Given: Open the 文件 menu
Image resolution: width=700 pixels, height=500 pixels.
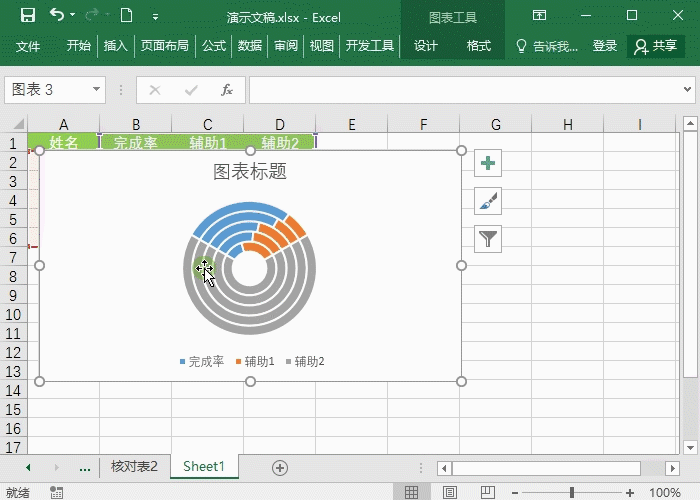Looking at the screenshot, I should coord(28,46).
